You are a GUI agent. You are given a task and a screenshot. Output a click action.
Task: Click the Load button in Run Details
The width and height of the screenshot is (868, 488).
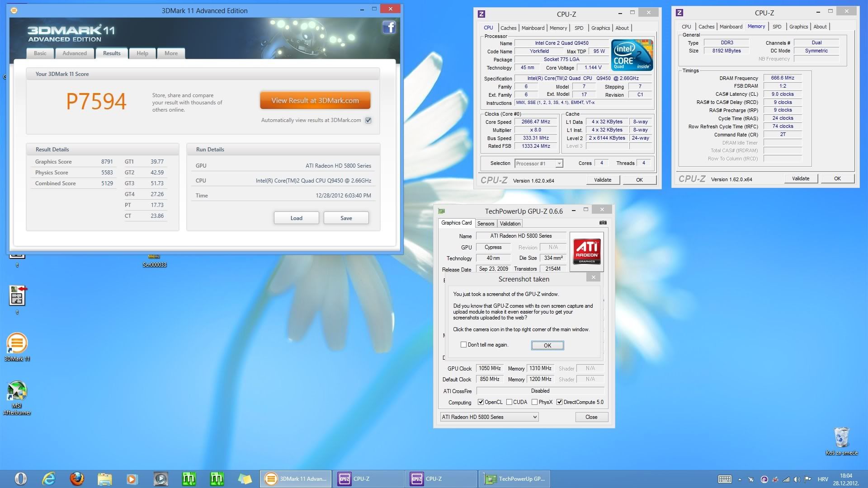click(x=296, y=218)
